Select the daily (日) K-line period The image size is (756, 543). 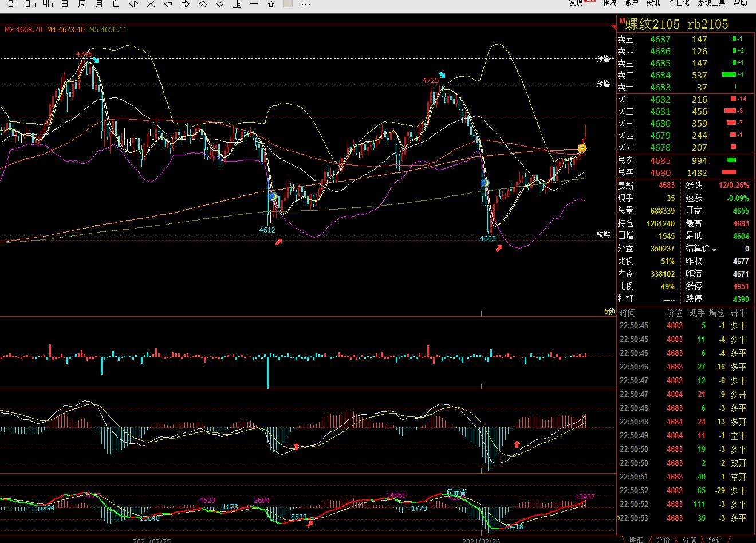tap(65, 3)
